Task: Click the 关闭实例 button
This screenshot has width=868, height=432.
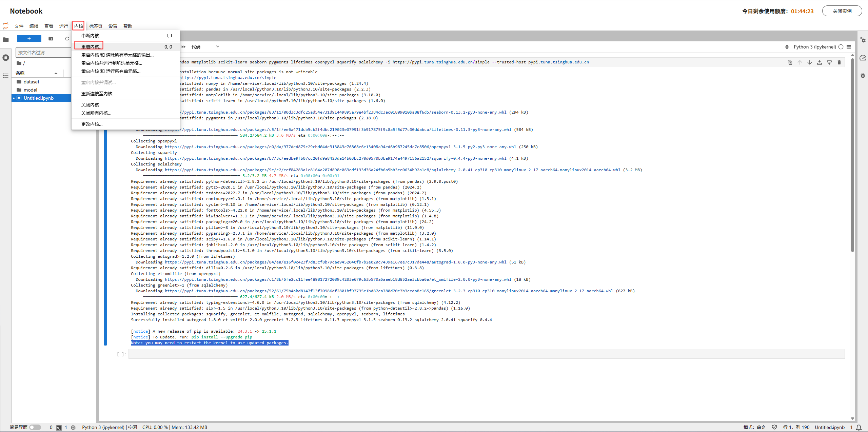Action: coord(842,11)
